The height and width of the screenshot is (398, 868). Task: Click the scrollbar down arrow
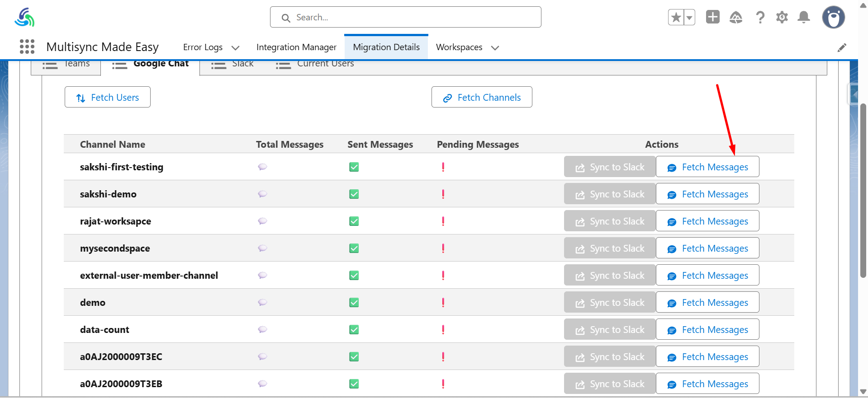click(863, 392)
